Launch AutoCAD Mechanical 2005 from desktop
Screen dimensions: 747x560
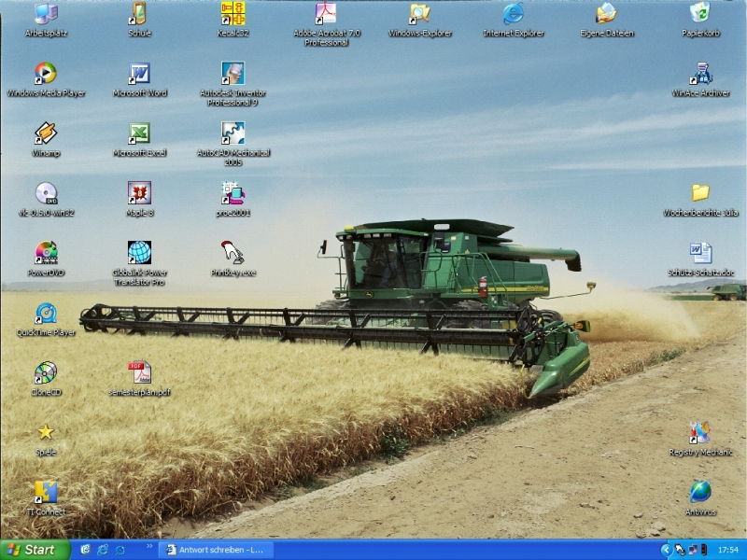[x=233, y=133]
